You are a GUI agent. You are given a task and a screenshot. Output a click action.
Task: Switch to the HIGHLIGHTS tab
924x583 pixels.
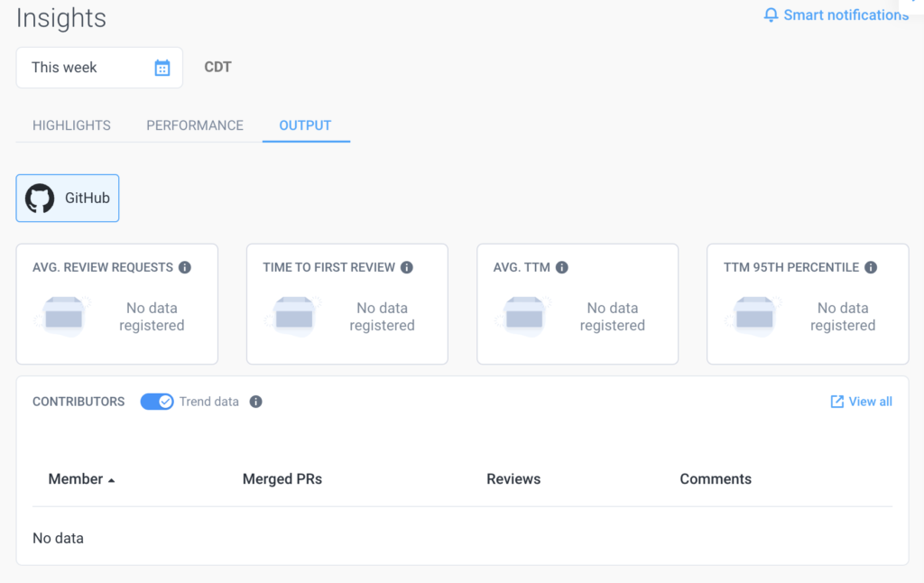tap(70, 125)
